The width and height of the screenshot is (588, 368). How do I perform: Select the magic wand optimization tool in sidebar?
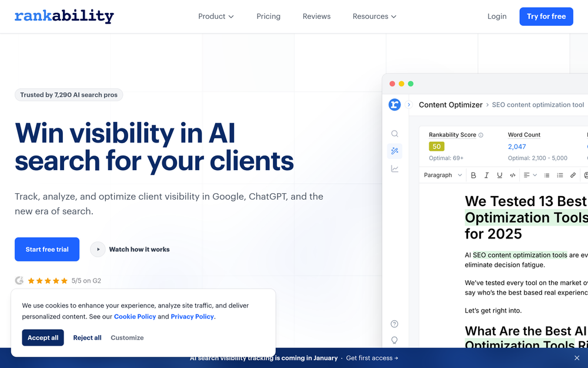click(395, 151)
